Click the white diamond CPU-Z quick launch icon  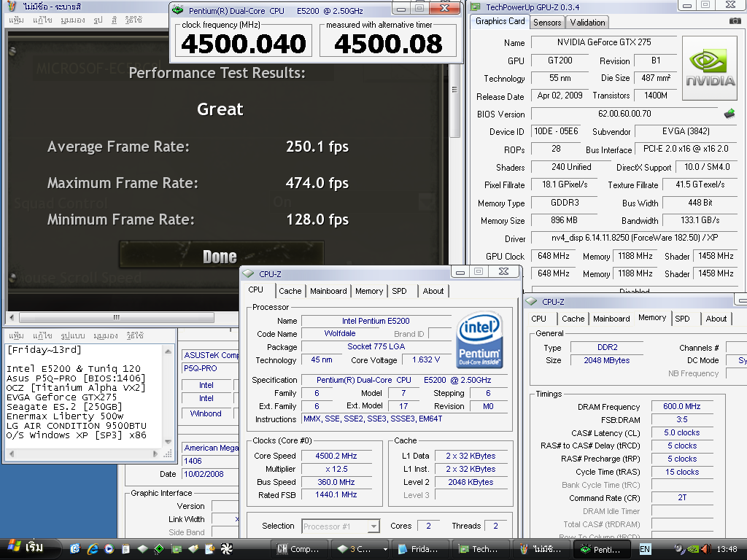(x=142, y=549)
